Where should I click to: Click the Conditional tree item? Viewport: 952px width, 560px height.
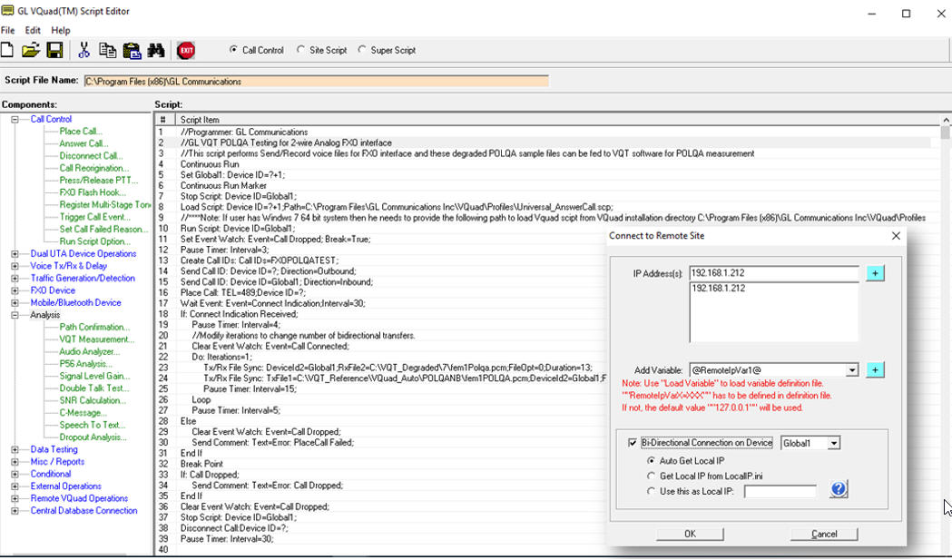51,474
